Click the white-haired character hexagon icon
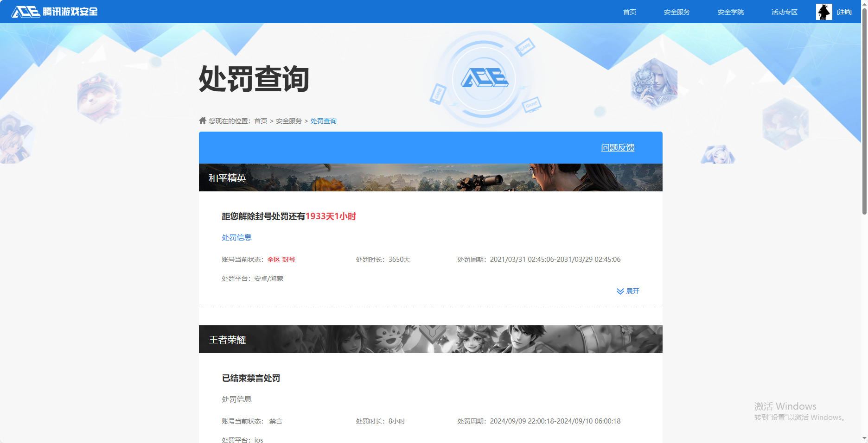868x443 pixels. [654, 83]
